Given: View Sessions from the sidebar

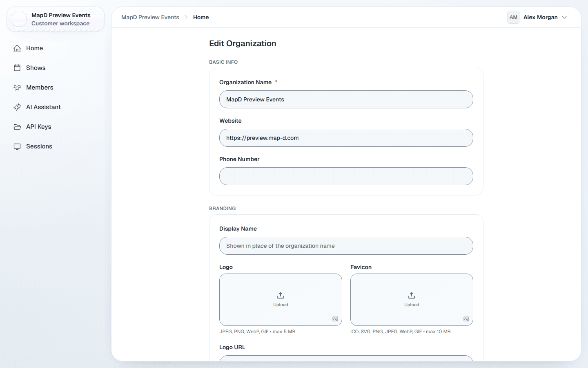Looking at the screenshot, I should pos(56,146).
